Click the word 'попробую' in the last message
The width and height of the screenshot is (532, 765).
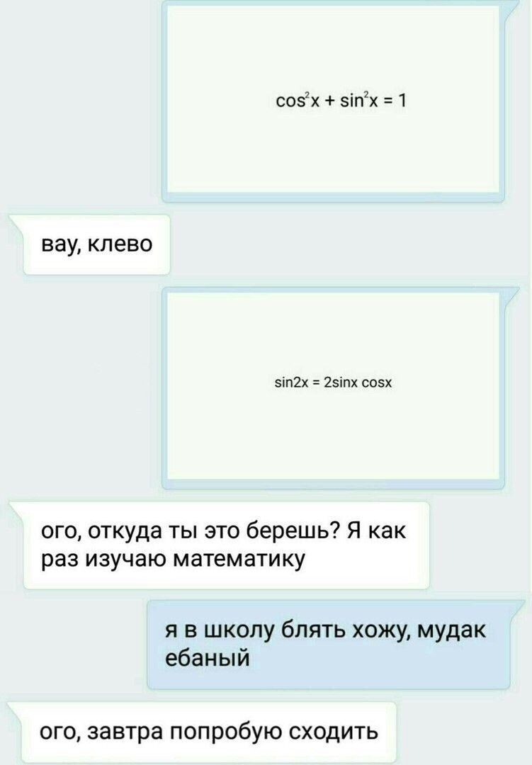227,732
